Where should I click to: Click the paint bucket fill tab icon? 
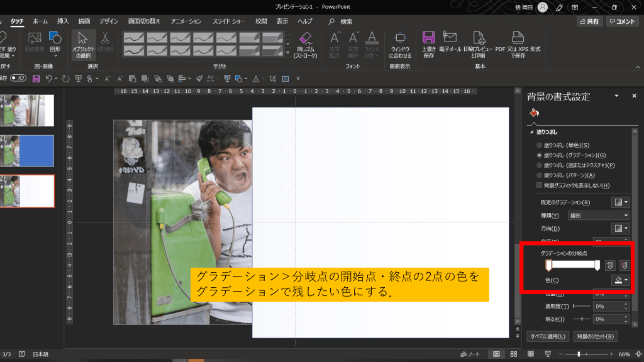coord(534,113)
